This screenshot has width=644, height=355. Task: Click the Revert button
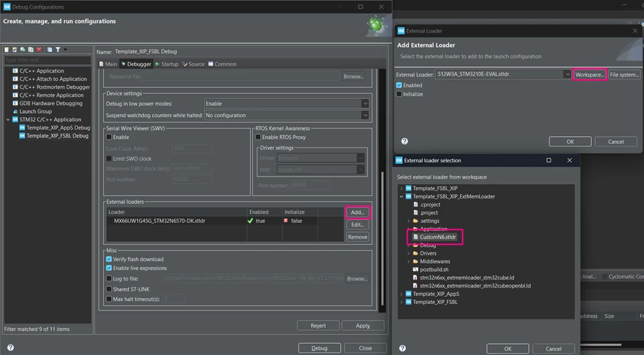tap(318, 325)
